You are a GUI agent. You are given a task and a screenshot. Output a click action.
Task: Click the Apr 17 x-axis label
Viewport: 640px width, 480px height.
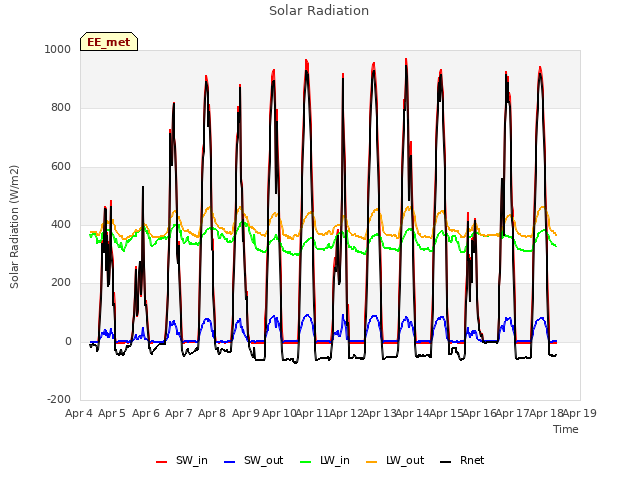click(x=513, y=413)
